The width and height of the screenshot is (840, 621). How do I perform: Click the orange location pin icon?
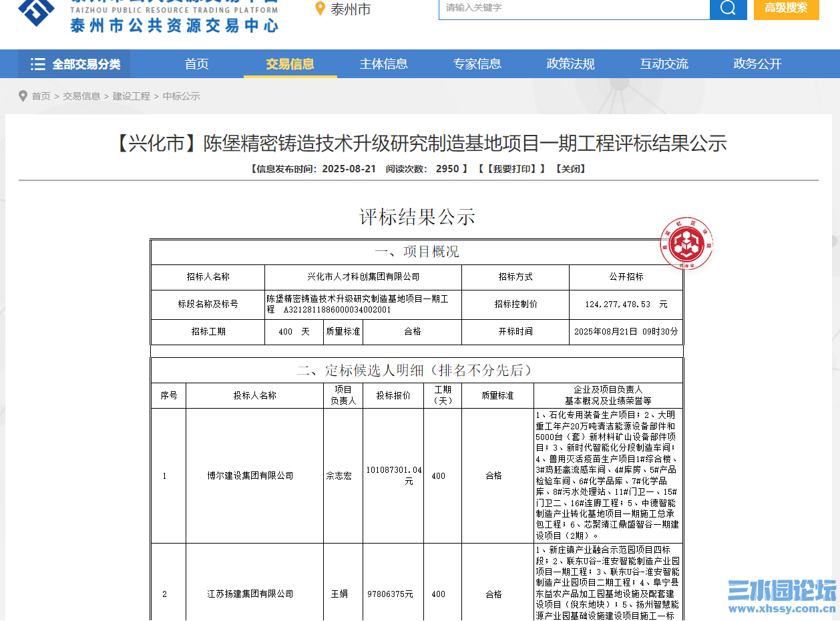point(320,9)
